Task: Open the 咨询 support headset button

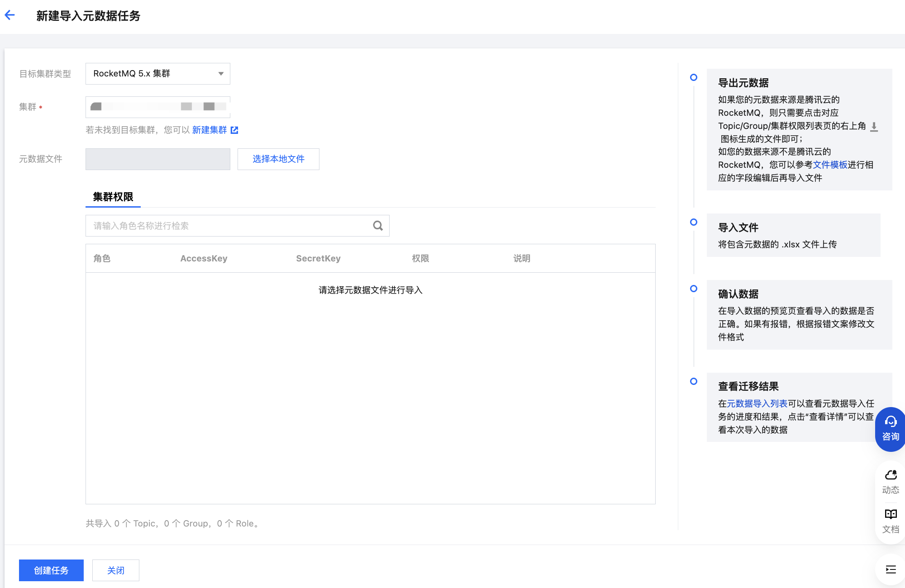Action: click(x=890, y=429)
